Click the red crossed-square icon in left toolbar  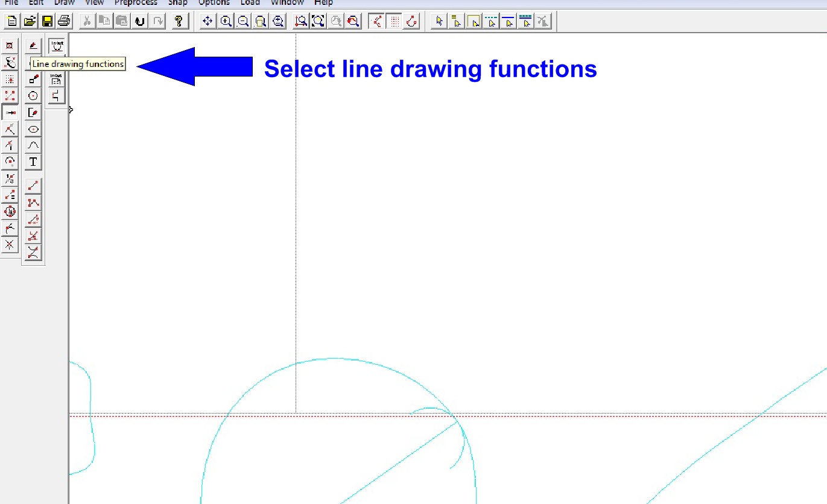[x=10, y=46]
